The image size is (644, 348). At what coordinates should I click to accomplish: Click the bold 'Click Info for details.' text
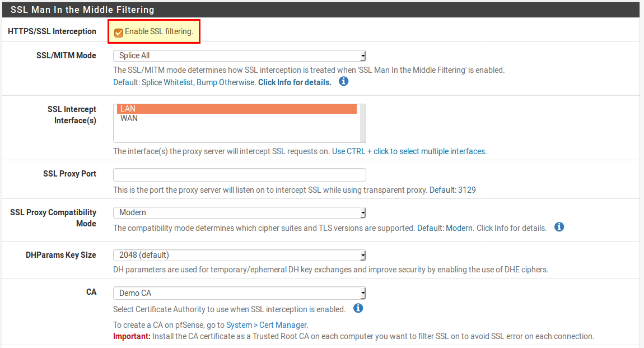click(x=295, y=82)
